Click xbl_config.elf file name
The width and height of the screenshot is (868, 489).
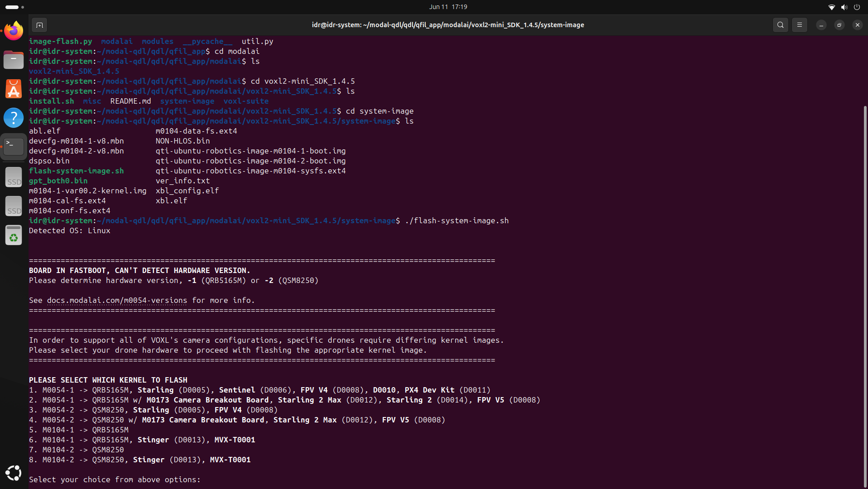187,191
